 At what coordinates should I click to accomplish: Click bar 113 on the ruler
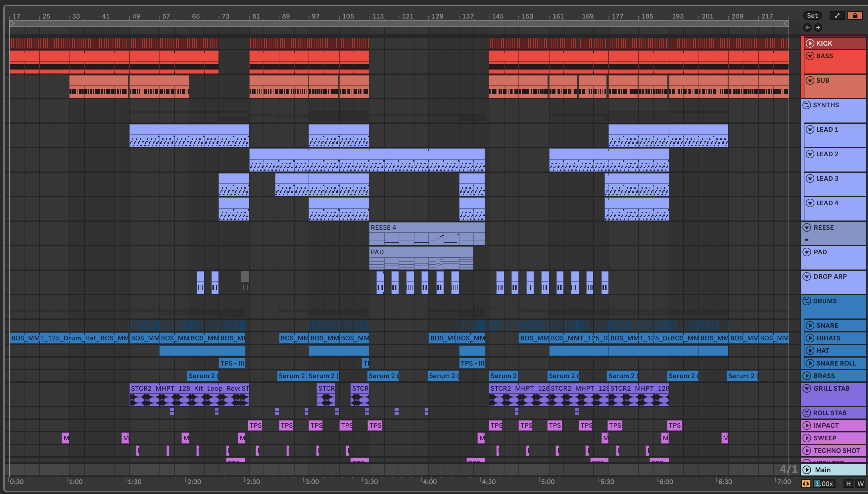[377, 16]
